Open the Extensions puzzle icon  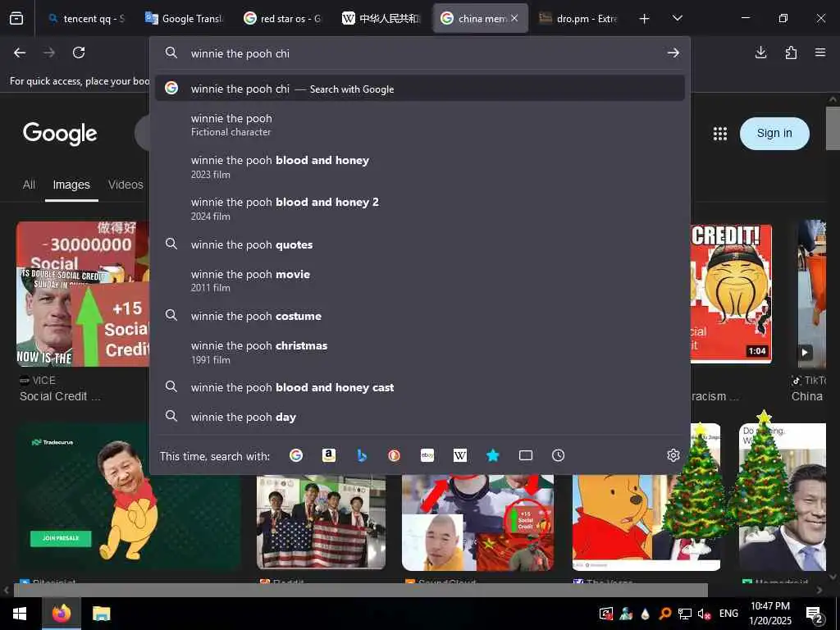791,52
